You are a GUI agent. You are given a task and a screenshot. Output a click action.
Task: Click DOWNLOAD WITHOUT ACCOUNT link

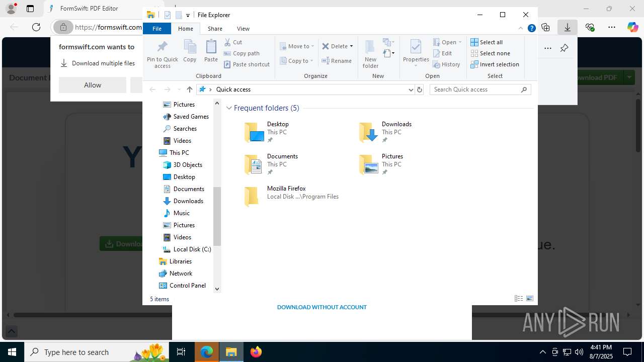[x=322, y=307]
